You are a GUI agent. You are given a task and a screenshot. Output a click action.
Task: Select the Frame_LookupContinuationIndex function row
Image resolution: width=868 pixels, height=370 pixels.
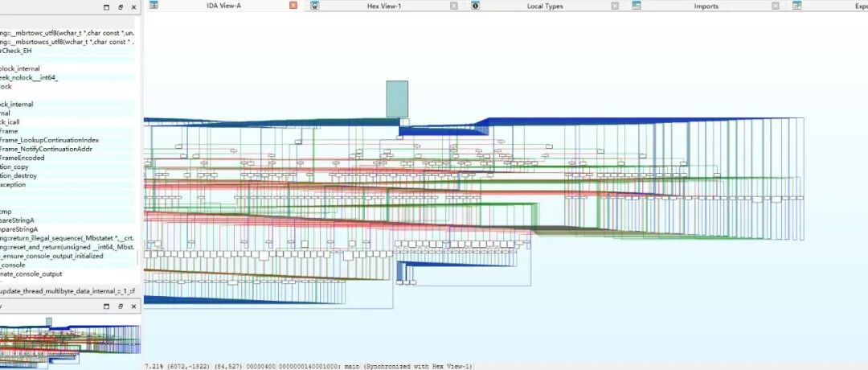coord(67,140)
